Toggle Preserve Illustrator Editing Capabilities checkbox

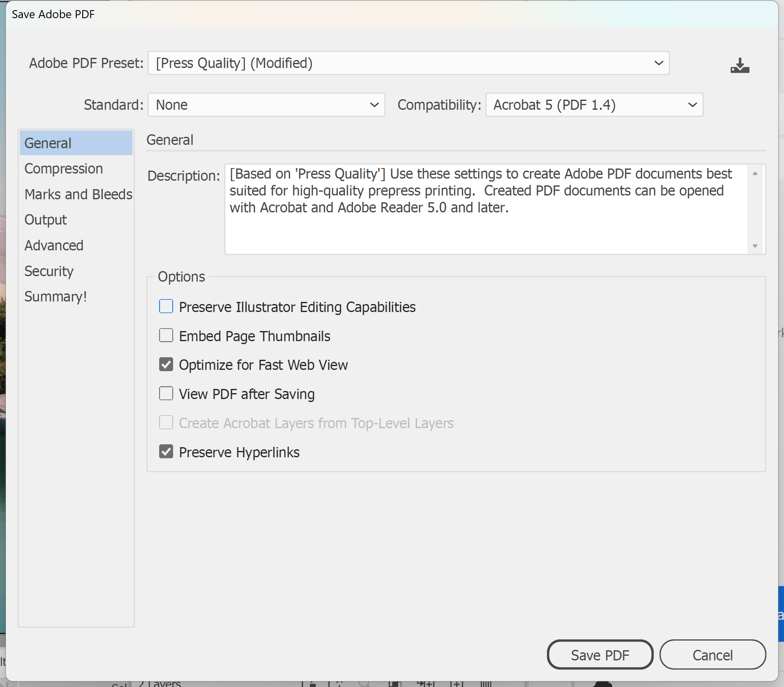(166, 306)
